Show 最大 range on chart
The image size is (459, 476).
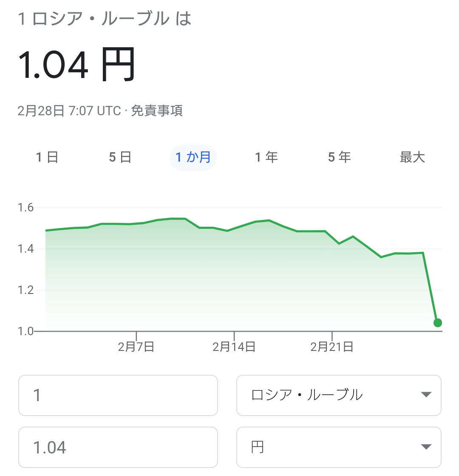[x=412, y=157]
